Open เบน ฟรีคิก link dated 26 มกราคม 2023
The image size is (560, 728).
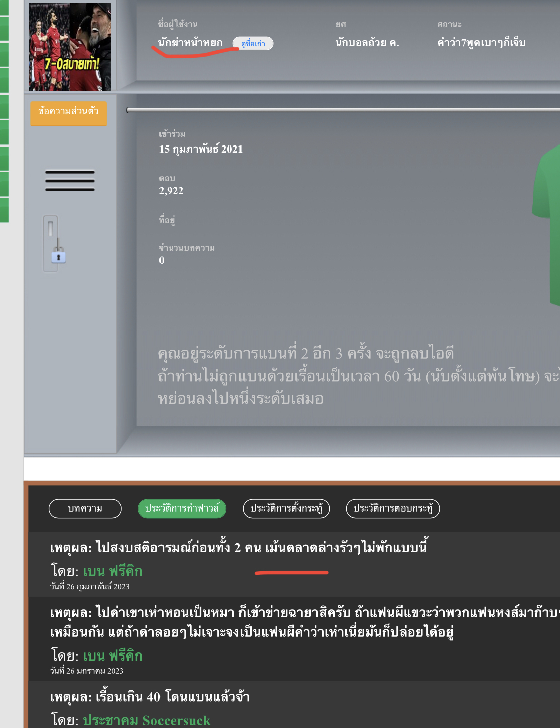113,656
